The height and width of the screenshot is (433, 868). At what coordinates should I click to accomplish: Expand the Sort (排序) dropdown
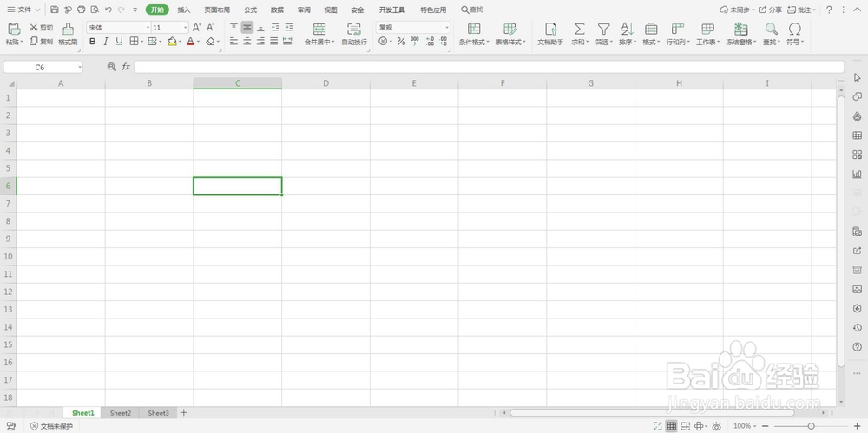point(635,42)
